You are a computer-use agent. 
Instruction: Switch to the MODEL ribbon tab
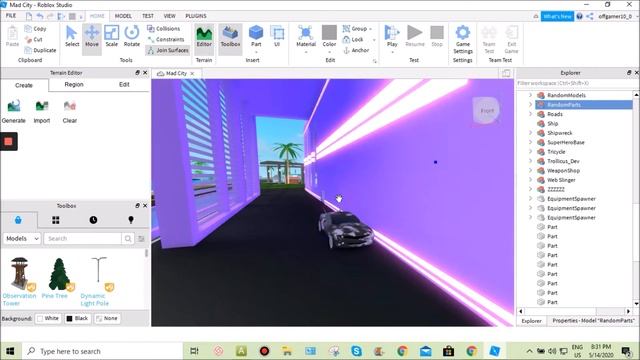click(123, 16)
